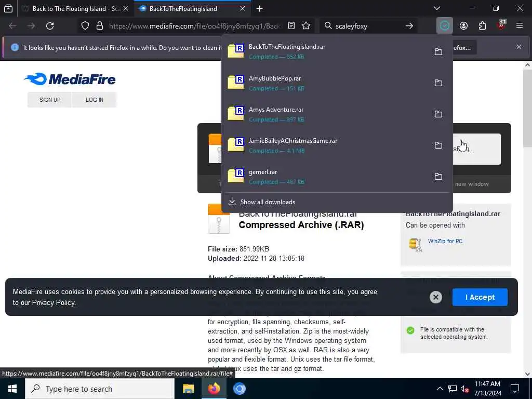
Task: Open the taskbar clock showing 11:47 AM
Action: point(487,389)
